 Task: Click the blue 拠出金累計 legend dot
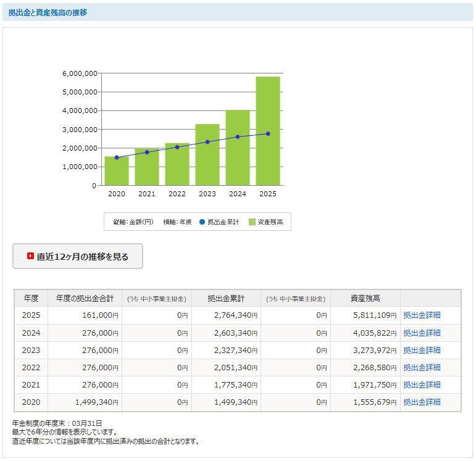pos(202,222)
